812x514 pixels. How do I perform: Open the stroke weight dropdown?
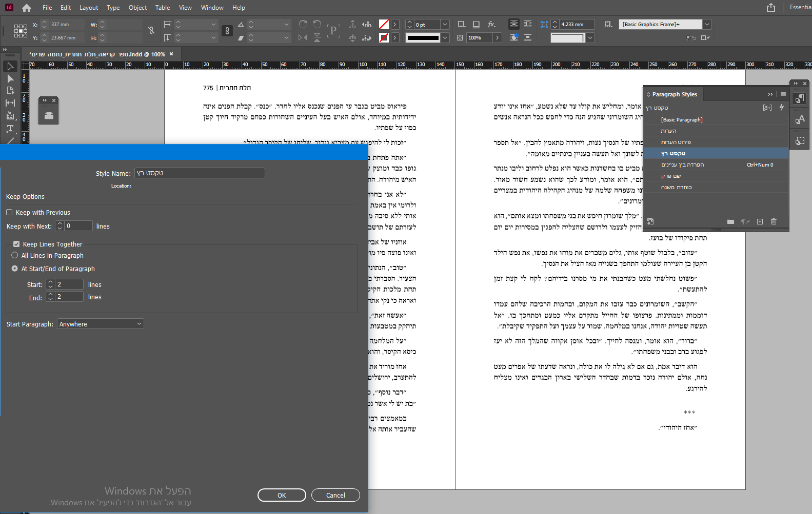tap(445, 25)
